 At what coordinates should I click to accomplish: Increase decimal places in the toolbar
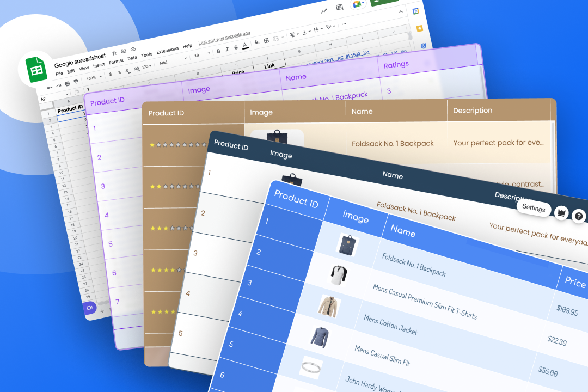(x=136, y=69)
